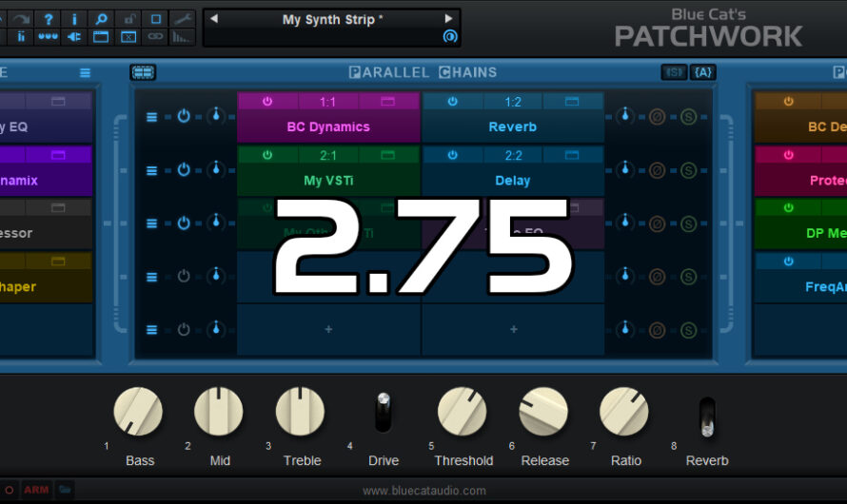This screenshot has height=504, width=847.
Task: Toggle chain row 1 bypass power button
Action: click(x=184, y=116)
